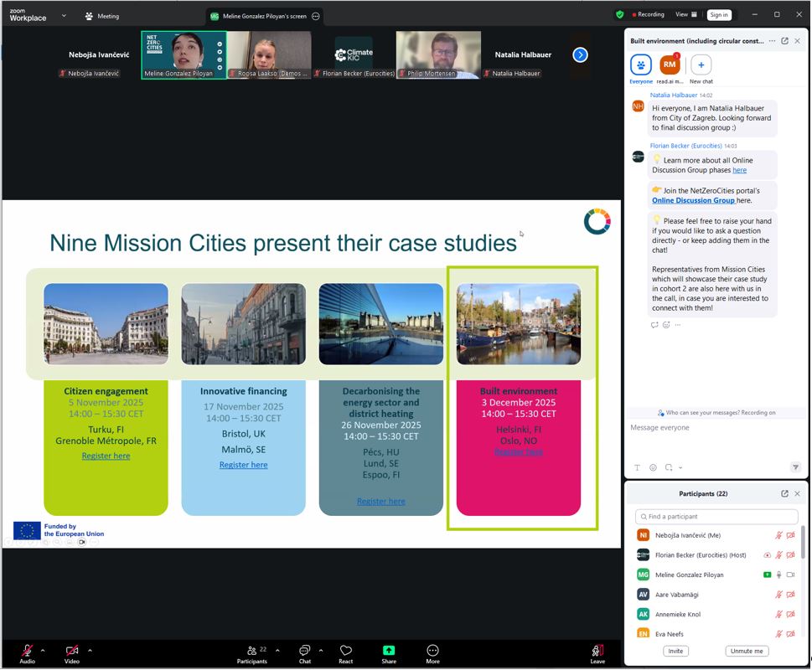Pop out the Participants panel

click(784, 494)
